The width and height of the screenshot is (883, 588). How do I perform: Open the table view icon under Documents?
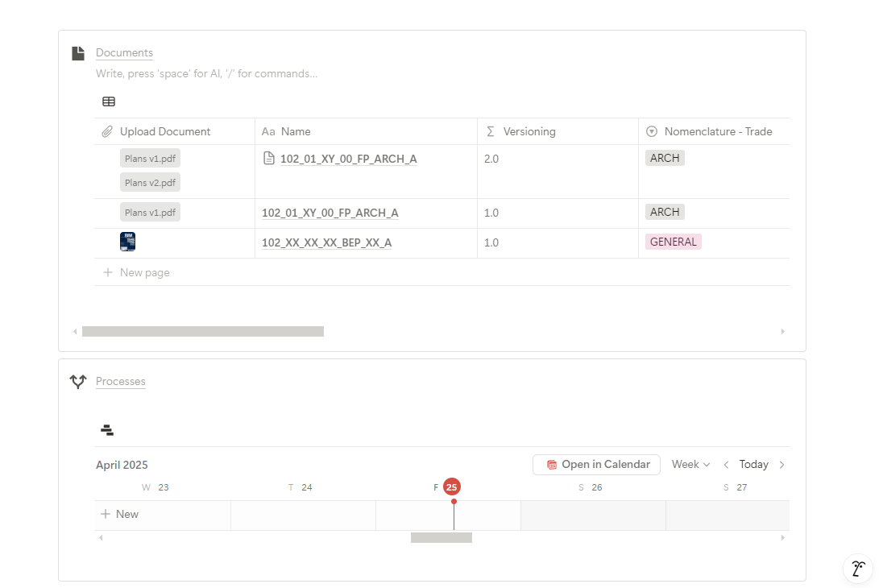[x=109, y=101]
